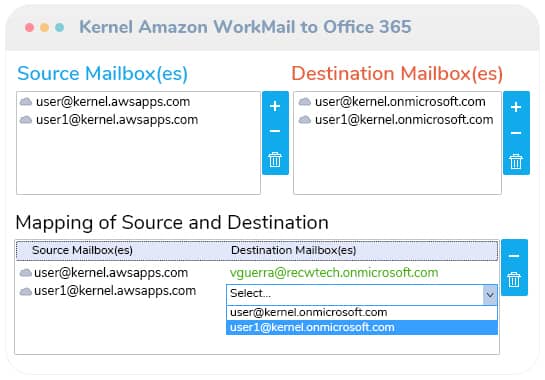Click Destination Mailbox(es) mapping column header
The height and width of the screenshot is (380, 545).
[x=293, y=250]
